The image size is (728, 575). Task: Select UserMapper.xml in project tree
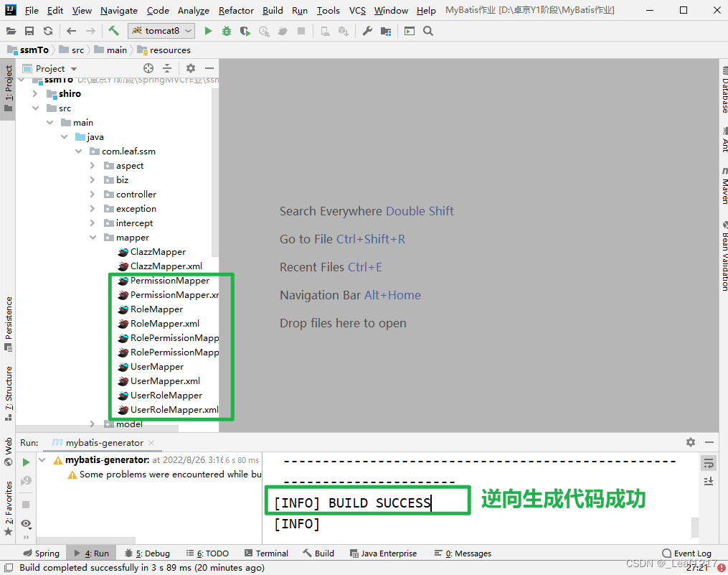165,380
